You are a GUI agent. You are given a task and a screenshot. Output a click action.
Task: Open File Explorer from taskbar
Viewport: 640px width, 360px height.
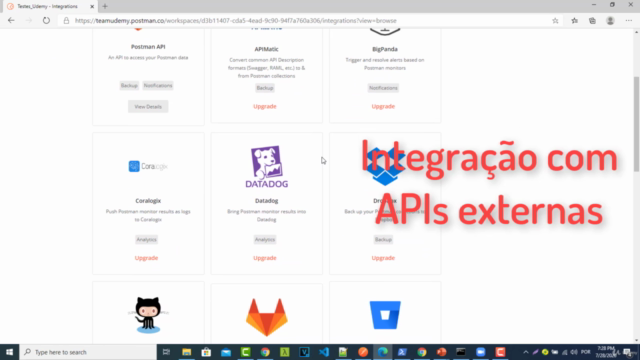tap(187, 352)
